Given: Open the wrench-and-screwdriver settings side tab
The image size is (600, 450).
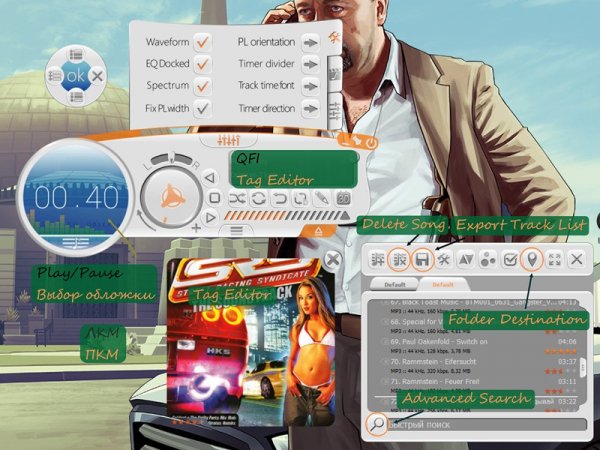Looking at the screenshot, I should [335, 38].
